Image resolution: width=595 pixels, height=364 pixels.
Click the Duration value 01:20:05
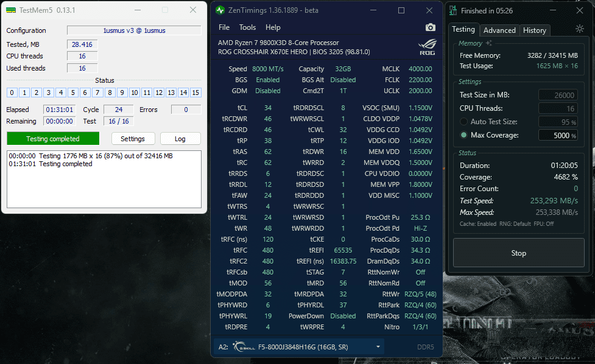point(565,166)
